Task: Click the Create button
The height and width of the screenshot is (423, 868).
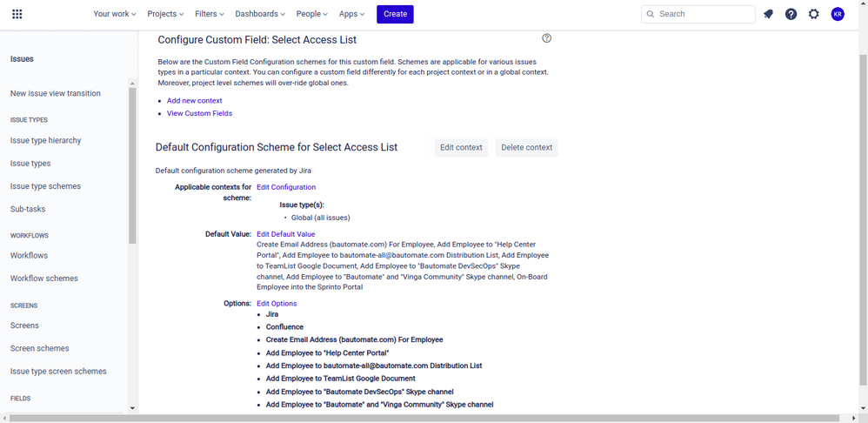Action: [x=395, y=14]
